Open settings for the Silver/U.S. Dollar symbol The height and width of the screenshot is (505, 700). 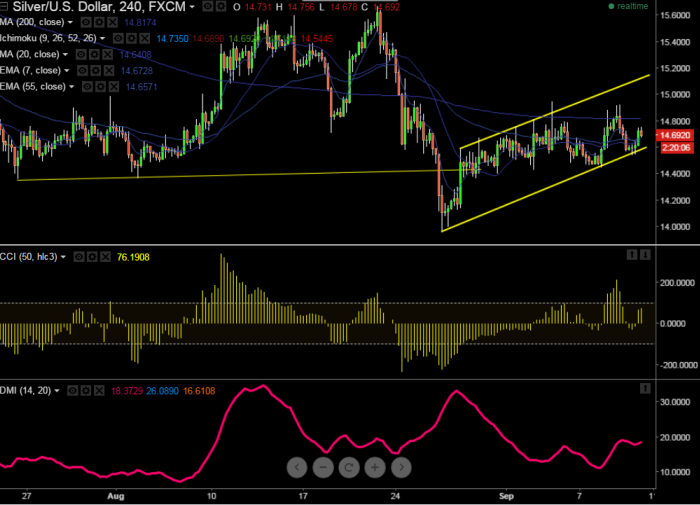coord(221,6)
